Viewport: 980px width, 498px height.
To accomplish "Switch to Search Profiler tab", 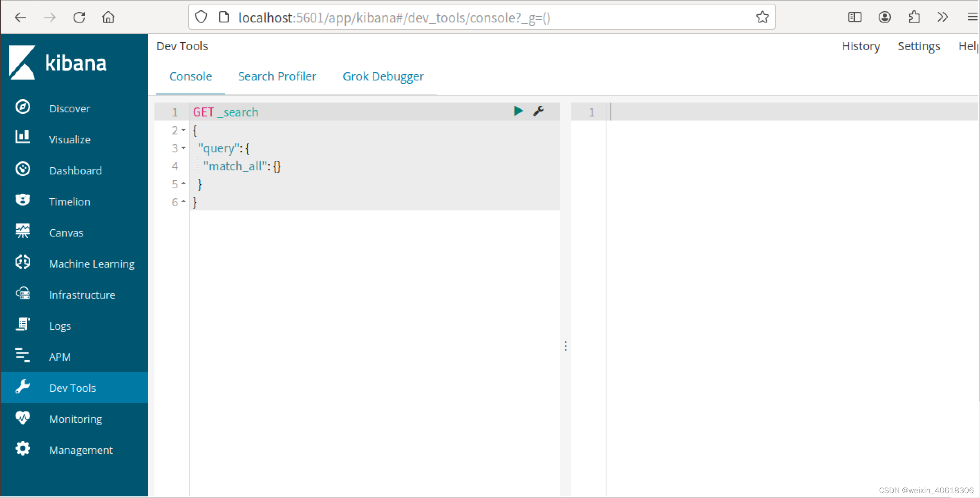I will pyautogui.click(x=277, y=76).
